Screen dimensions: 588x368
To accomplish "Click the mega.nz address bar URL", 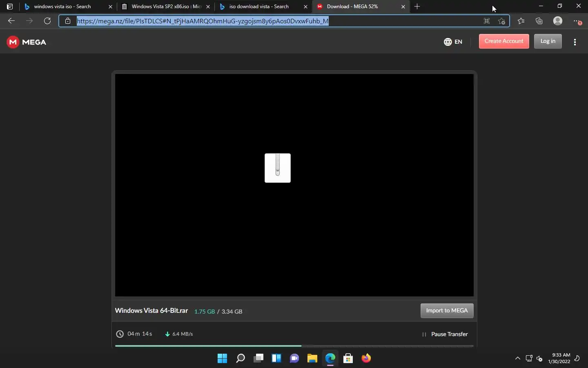I will [203, 21].
